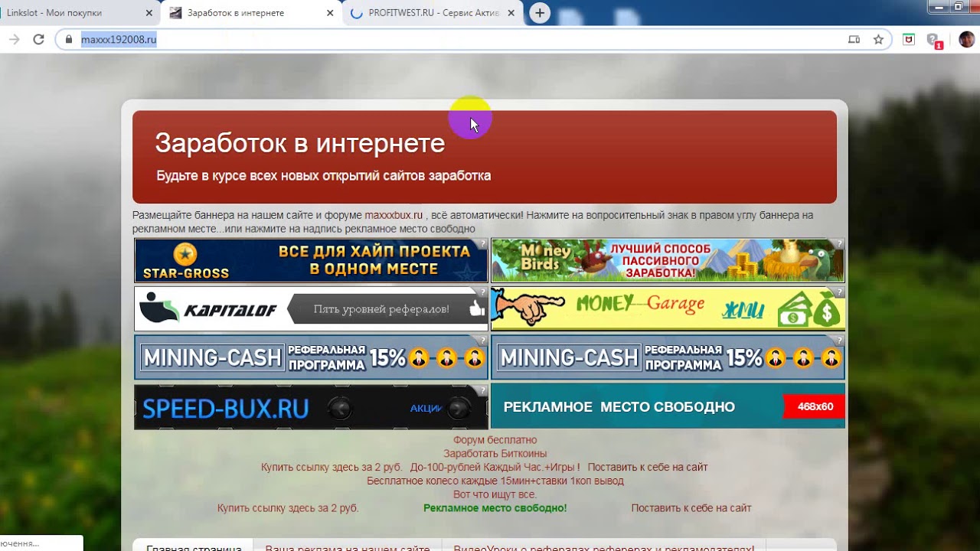Open До-100-рублей Каждый Час.+Игры link
Viewport: 980px width, 551px height.
495,467
